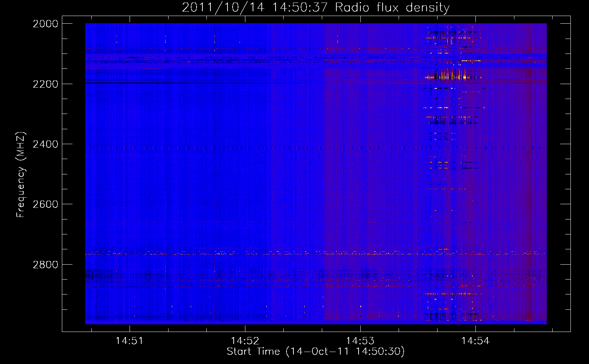Click the x-axis label "Start Time (14-Oct-11 14:50:30)"
The image size is (589, 364).
click(316, 351)
